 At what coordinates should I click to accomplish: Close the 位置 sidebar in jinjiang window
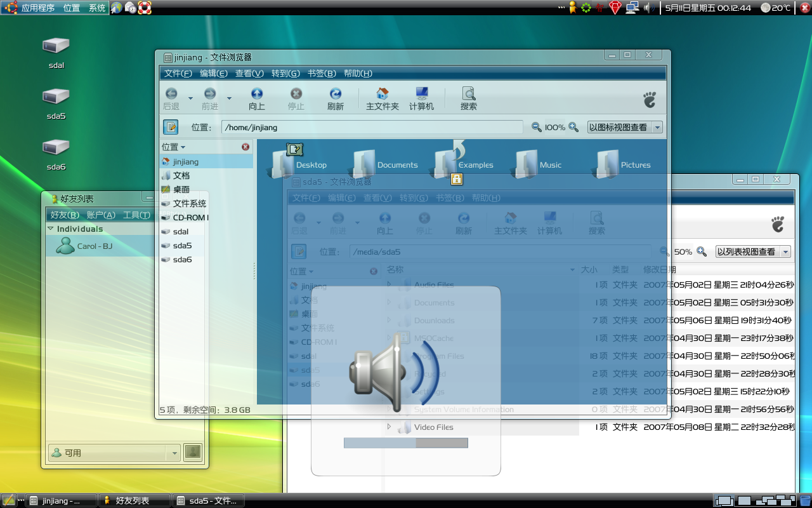click(246, 147)
